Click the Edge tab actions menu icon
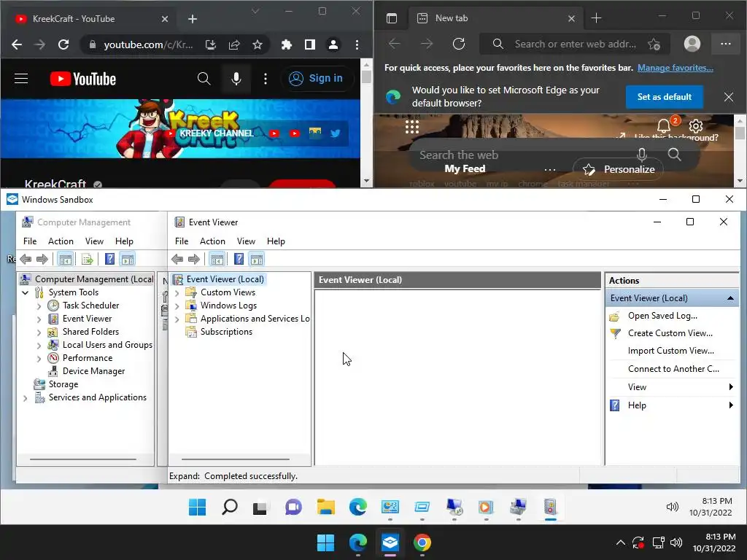The width and height of the screenshot is (747, 560). coord(392,18)
